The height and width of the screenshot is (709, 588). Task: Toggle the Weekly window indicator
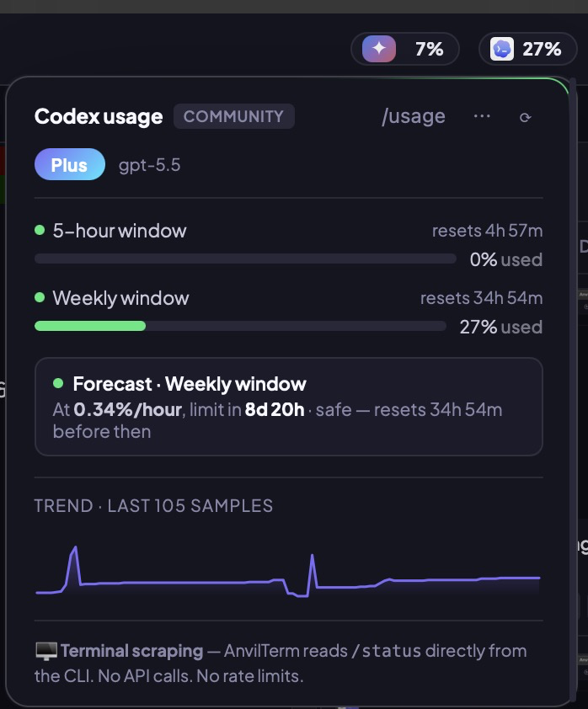pos(120,298)
